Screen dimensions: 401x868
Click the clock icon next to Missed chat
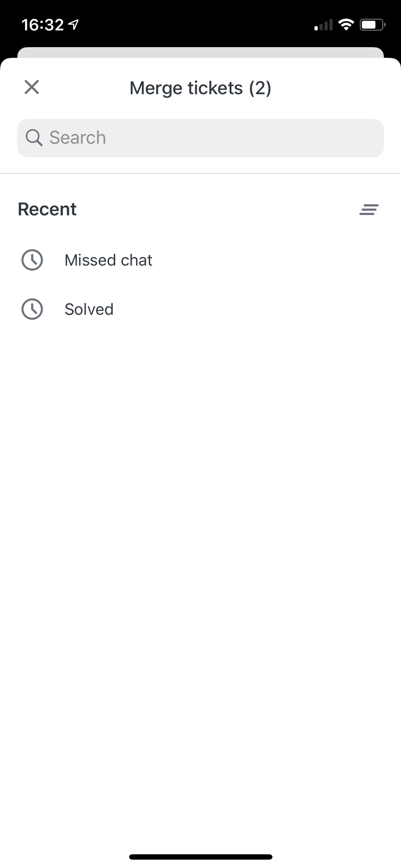(32, 260)
